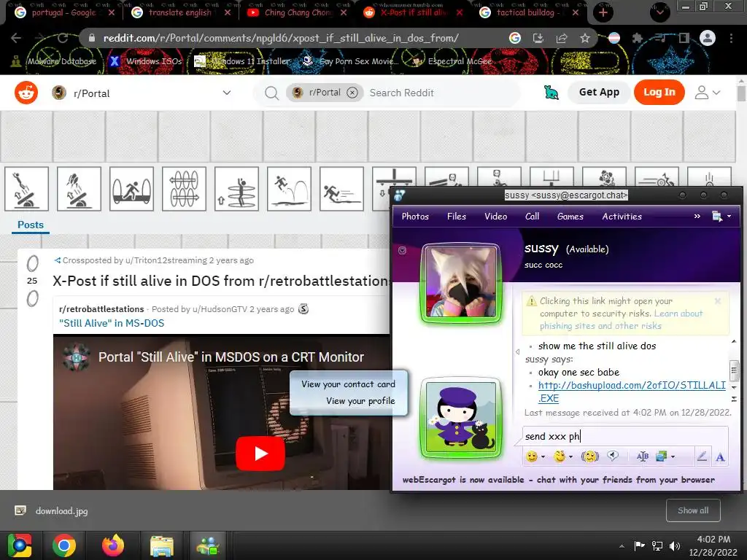The height and width of the screenshot is (560, 747).
Task: Upvote the X-Post still alive post
Action: tap(32, 263)
